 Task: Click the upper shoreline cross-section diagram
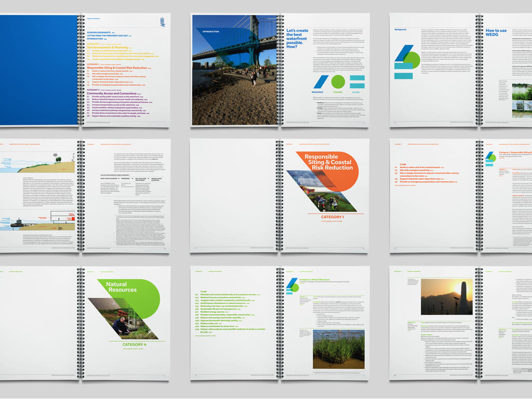tap(37, 163)
